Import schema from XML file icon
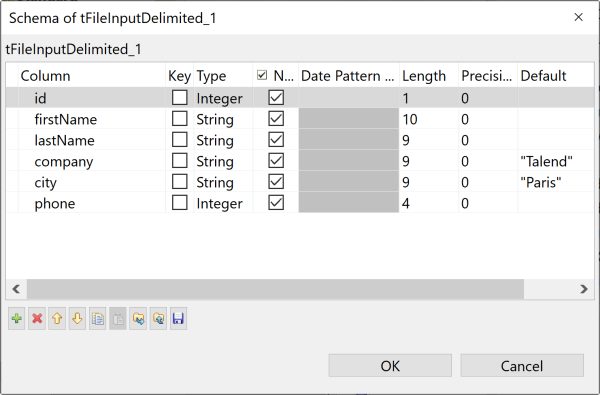The height and width of the screenshot is (395, 600). coord(138,318)
